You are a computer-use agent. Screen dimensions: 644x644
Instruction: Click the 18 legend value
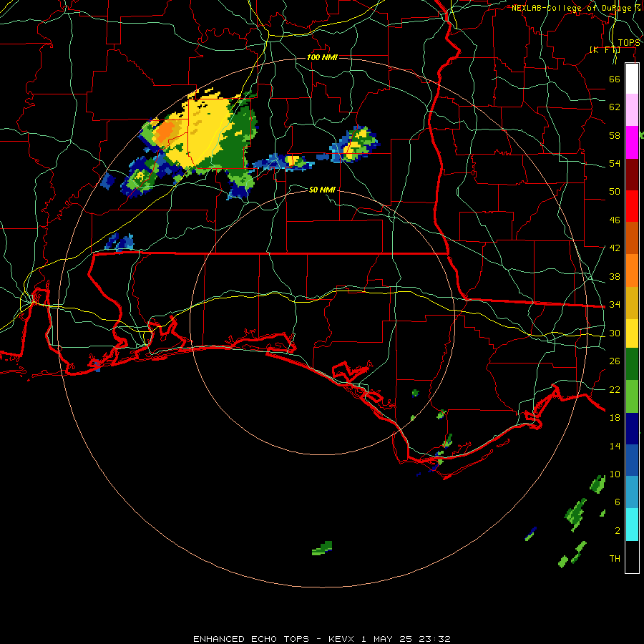pyautogui.click(x=615, y=418)
